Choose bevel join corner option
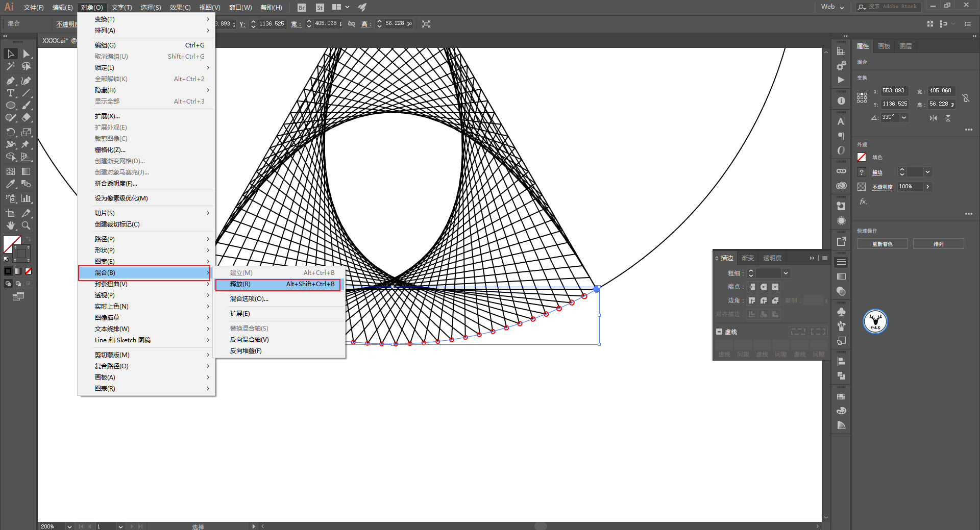 coord(775,300)
